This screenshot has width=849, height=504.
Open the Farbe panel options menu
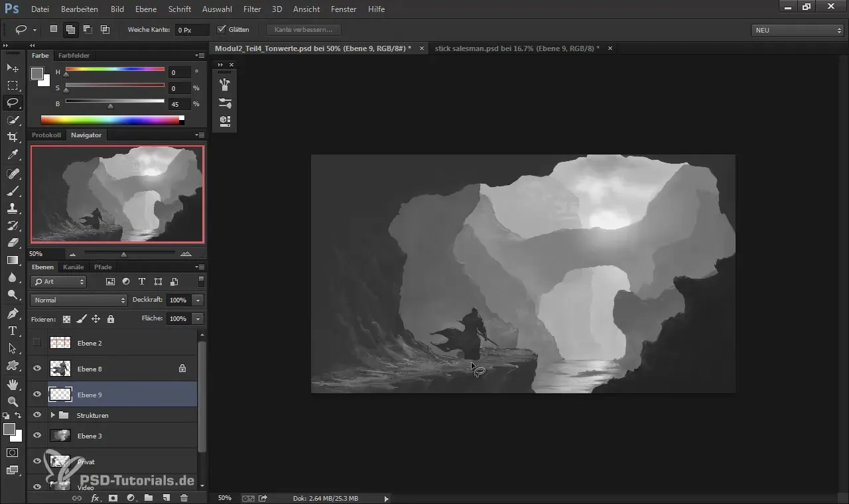[200, 56]
